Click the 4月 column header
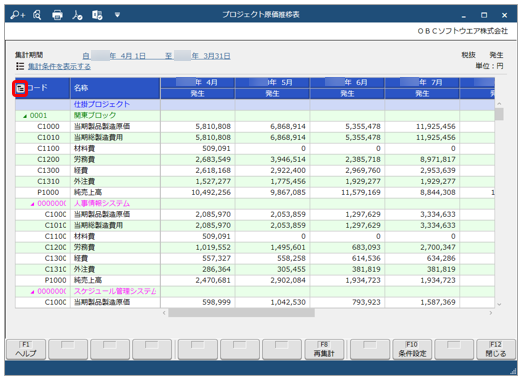Image resolution: width=522 pixels, height=382 pixels. (x=197, y=83)
